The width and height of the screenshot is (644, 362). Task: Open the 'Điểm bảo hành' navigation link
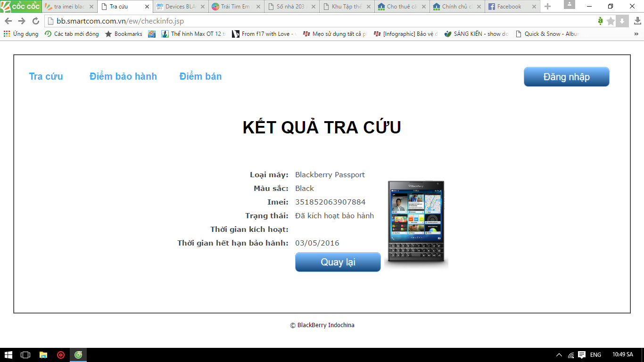[123, 76]
